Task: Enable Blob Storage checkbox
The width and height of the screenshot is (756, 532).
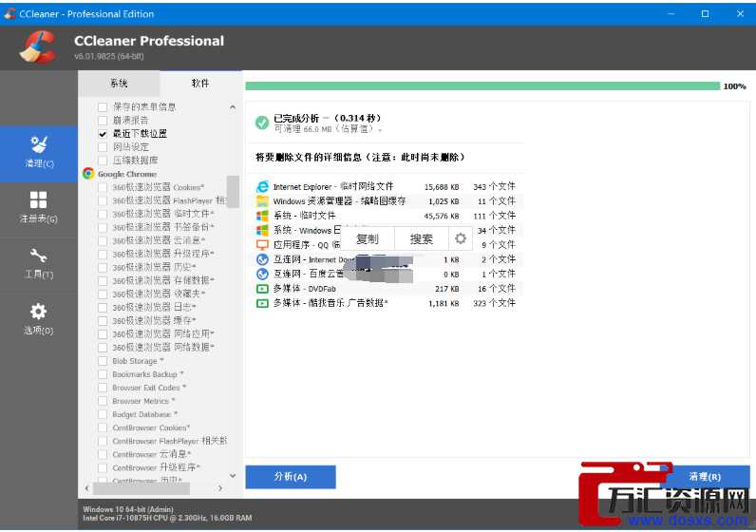Action: point(103,361)
